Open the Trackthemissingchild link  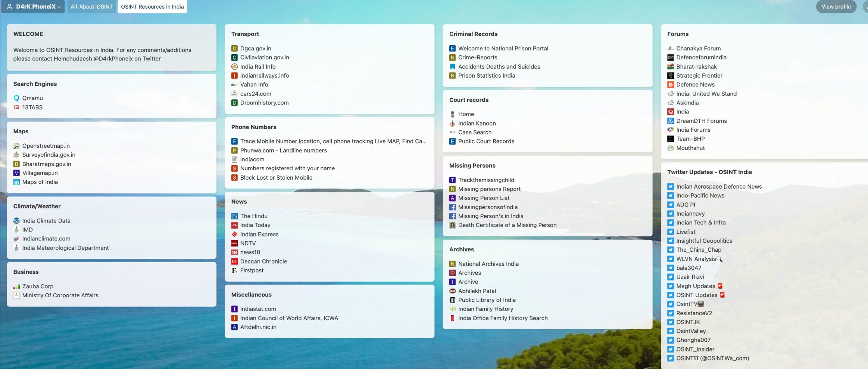(x=486, y=180)
